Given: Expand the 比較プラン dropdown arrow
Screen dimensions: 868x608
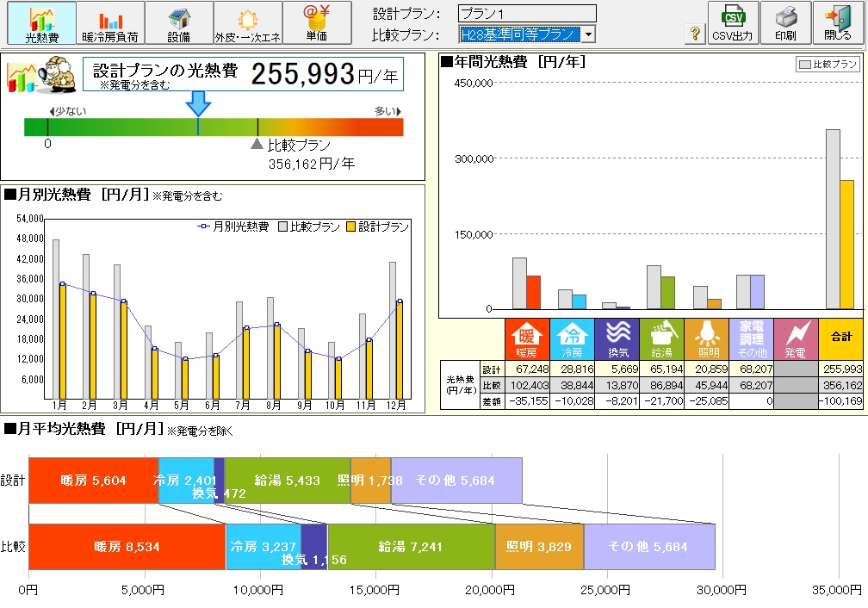Looking at the screenshot, I should 588,34.
